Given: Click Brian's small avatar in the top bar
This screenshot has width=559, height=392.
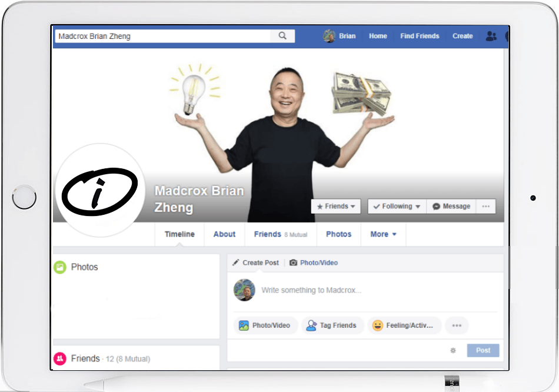Looking at the screenshot, I should [329, 36].
